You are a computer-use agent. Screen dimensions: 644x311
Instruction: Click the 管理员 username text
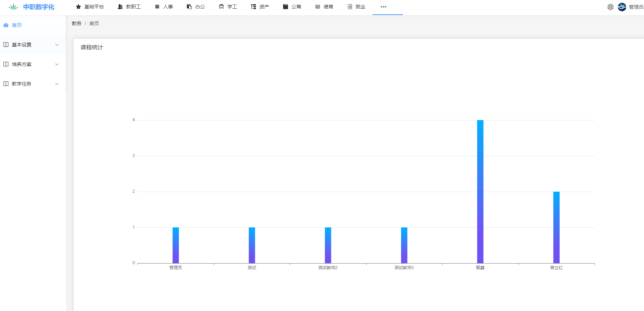coord(636,7)
